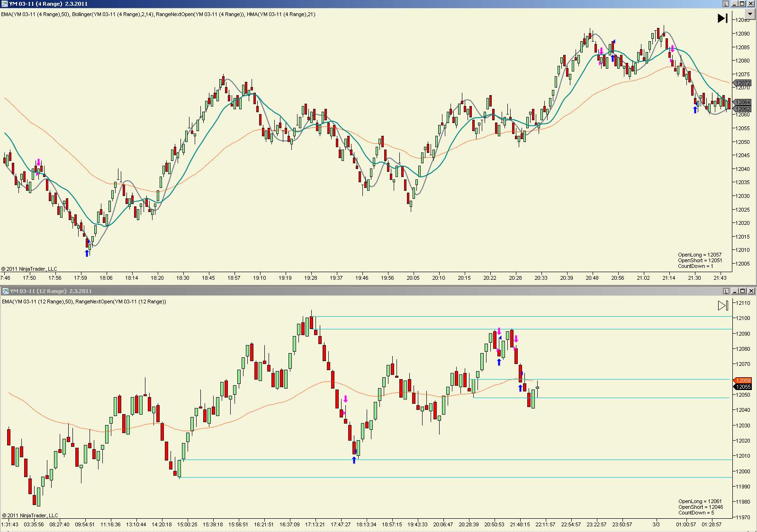
Task: Click OpenShort = 12046 text in bottom chart
Action: [701, 507]
